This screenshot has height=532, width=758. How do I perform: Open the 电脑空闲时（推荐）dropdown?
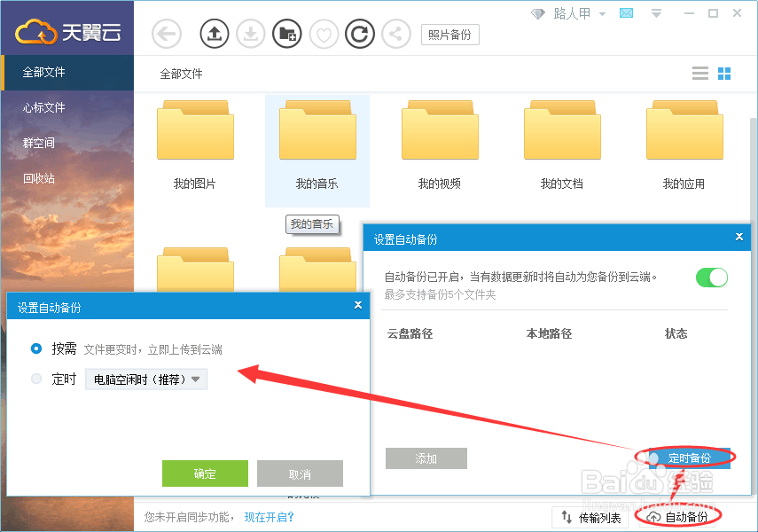pos(146,379)
